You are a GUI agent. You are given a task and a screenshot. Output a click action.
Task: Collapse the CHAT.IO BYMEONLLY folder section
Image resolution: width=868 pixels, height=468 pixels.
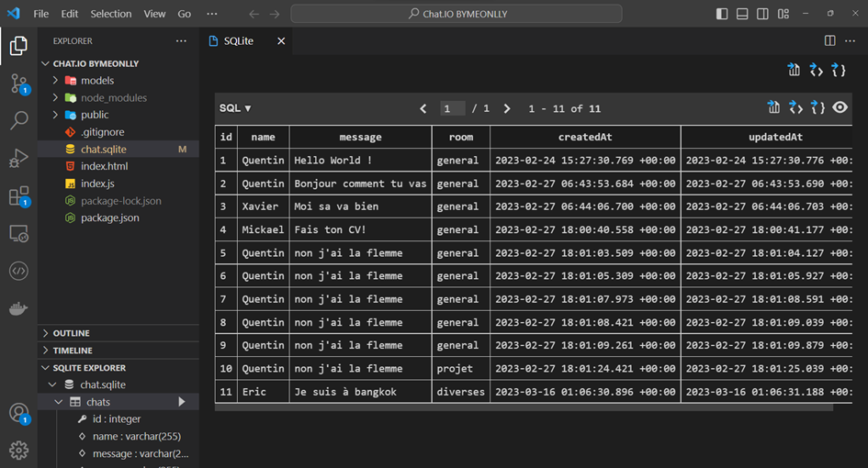click(118, 63)
